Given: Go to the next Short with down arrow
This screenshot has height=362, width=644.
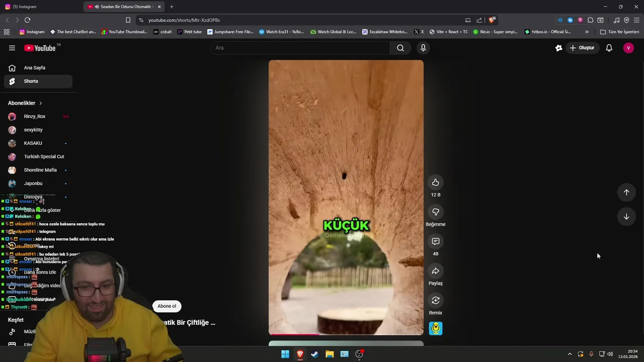Looking at the screenshot, I should (x=626, y=217).
